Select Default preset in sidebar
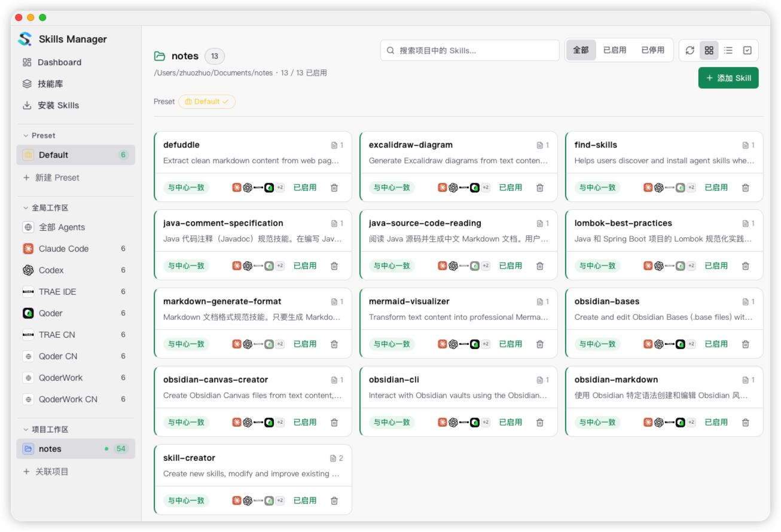The image size is (781, 532). tap(76, 155)
